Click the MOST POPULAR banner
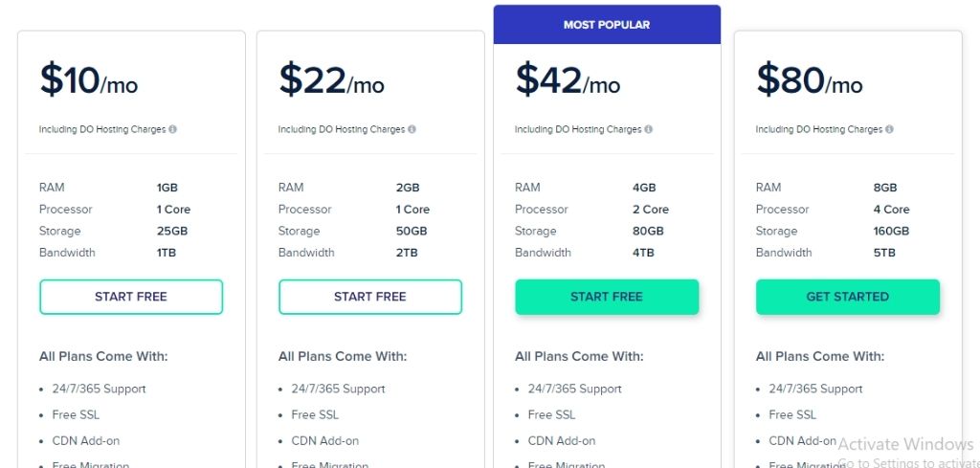This screenshot has height=468, width=980. (607, 25)
